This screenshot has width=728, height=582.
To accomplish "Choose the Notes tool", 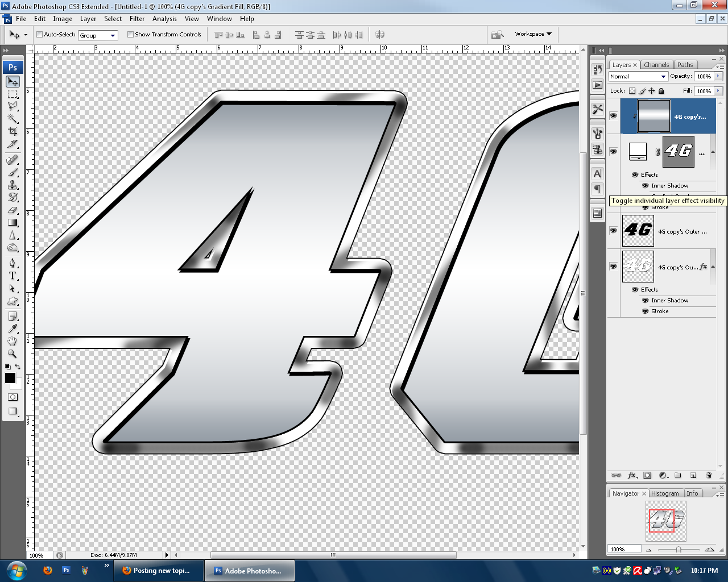I will click(x=13, y=316).
